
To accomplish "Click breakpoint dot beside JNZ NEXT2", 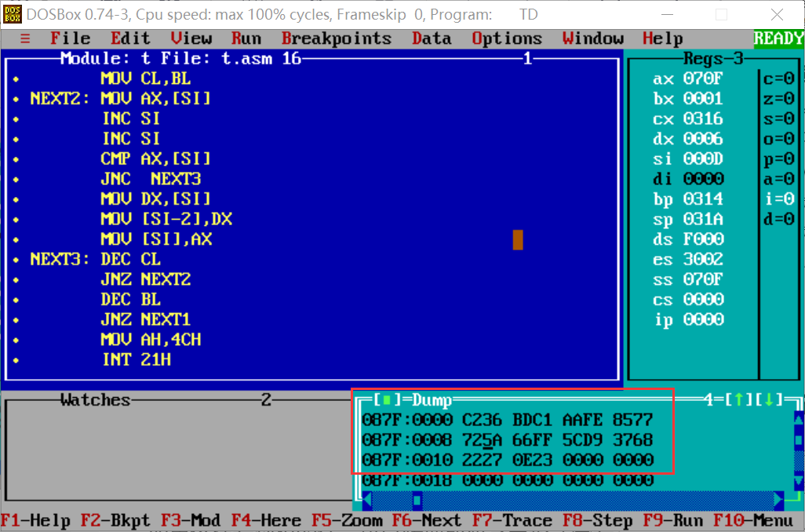I will click(16, 280).
